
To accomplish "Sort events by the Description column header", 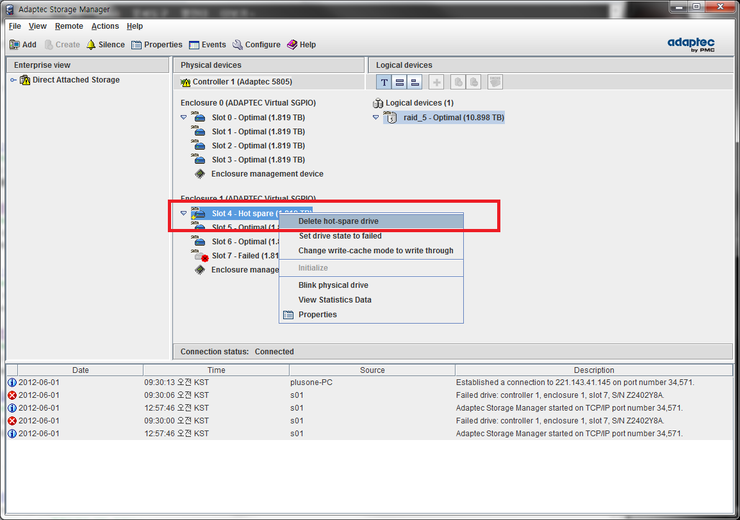I will (x=594, y=370).
